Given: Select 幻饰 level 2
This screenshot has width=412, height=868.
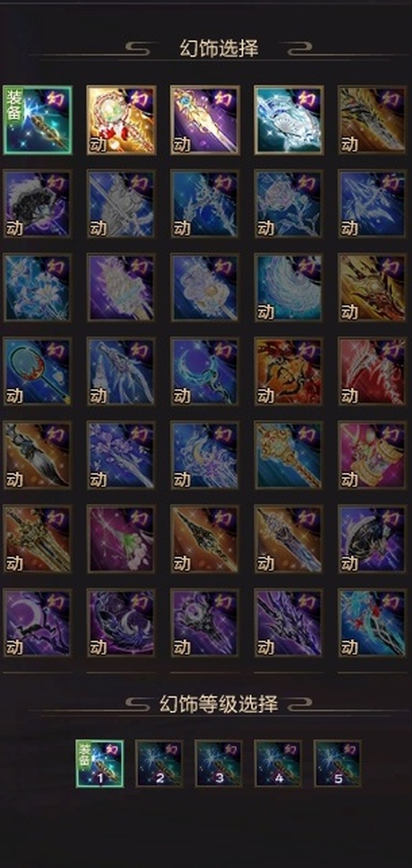Looking at the screenshot, I should 159,764.
